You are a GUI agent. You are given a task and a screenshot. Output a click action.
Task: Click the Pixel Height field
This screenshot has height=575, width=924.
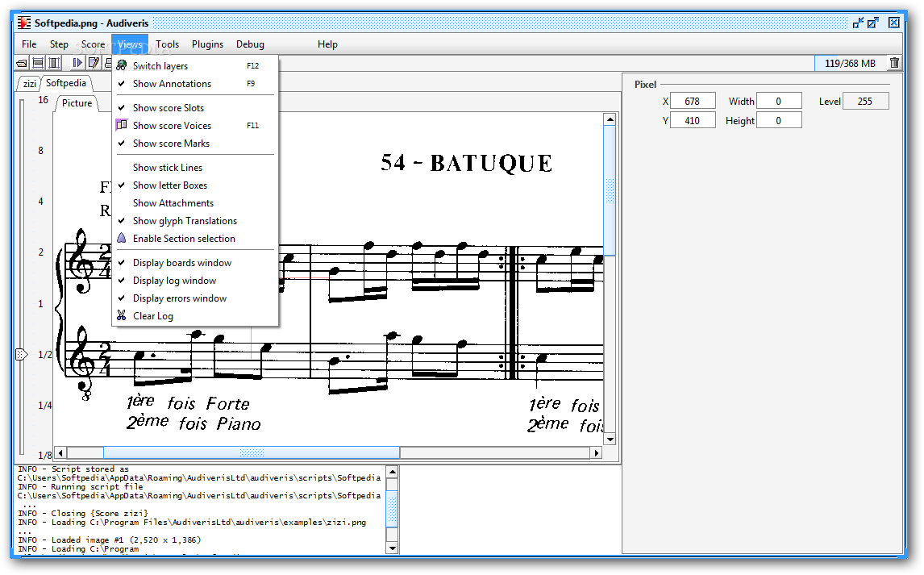[778, 121]
